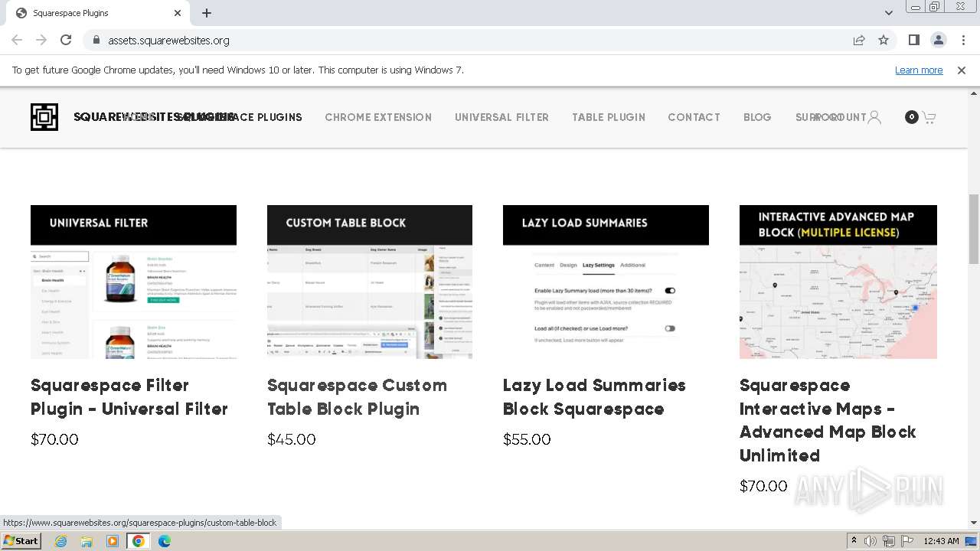Screen dimensions: 980x551
Task: Open the tab search dropdown arrow
Action: pyautogui.click(x=888, y=13)
